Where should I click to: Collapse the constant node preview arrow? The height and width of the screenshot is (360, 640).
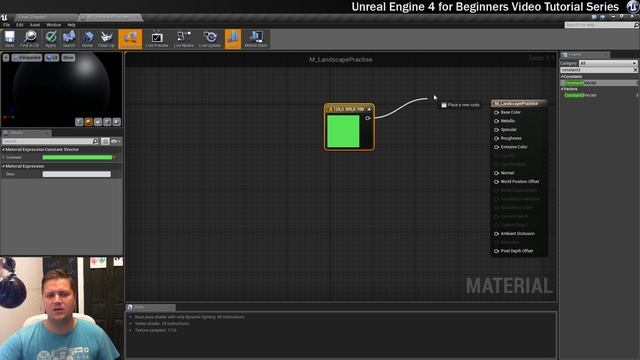(369, 109)
